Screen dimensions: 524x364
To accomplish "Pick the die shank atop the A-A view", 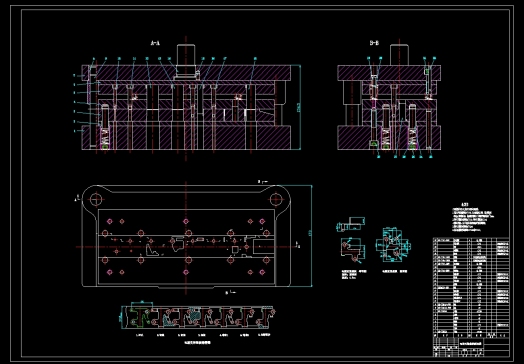I will coord(186,56).
